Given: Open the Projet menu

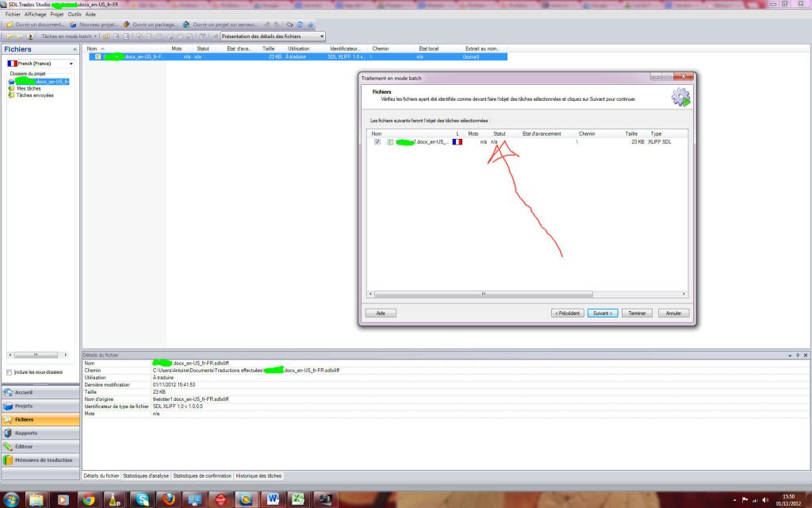Looking at the screenshot, I should coord(57,14).
